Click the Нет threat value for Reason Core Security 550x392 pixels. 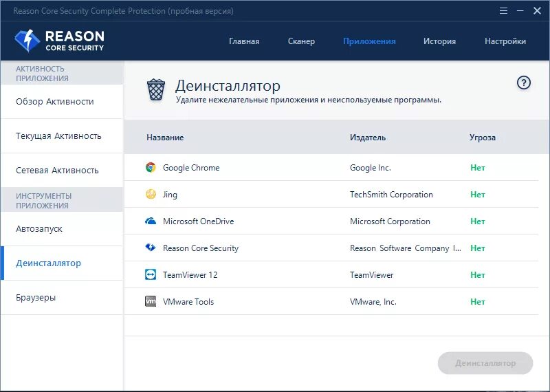[477, 248]
